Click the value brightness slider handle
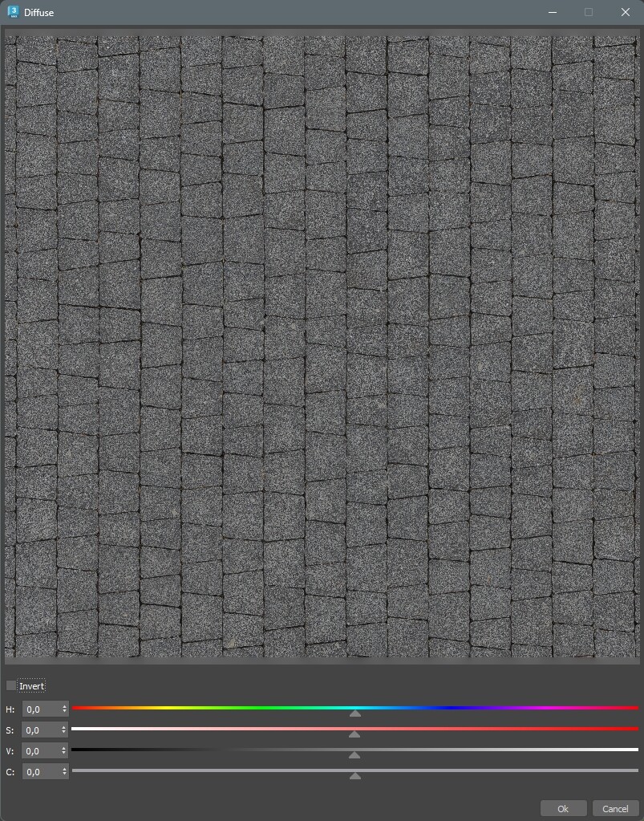The height and width of the screenshot is (821, 644). point(354,755)
